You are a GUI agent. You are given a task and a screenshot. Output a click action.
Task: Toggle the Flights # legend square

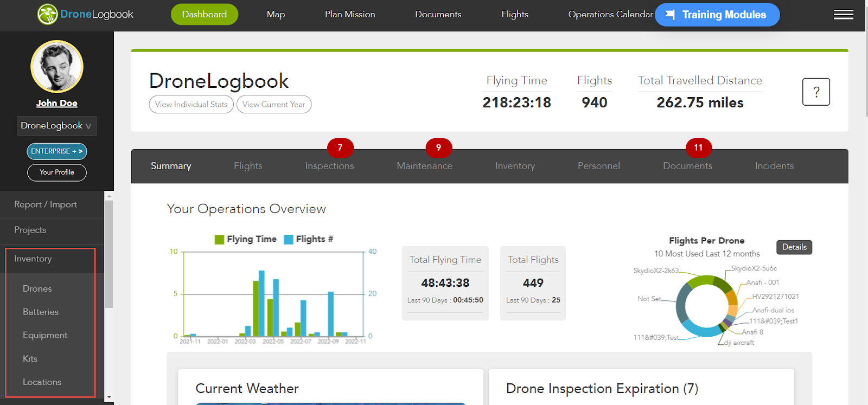click(x=289, y=240)
